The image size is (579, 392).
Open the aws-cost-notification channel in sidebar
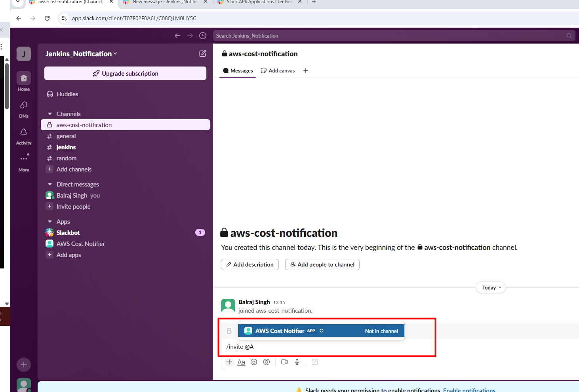125,125
